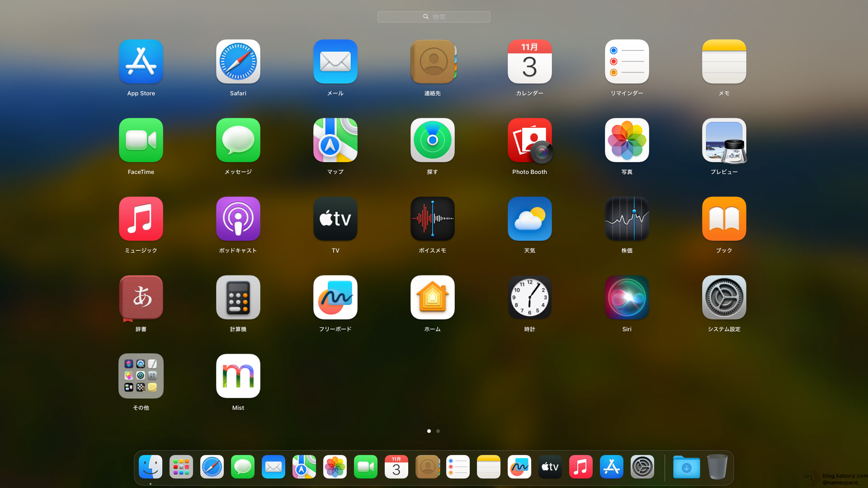Select the first page indicator dot
868x488 pixels.
pyautogui.click(x=429, y=431)
